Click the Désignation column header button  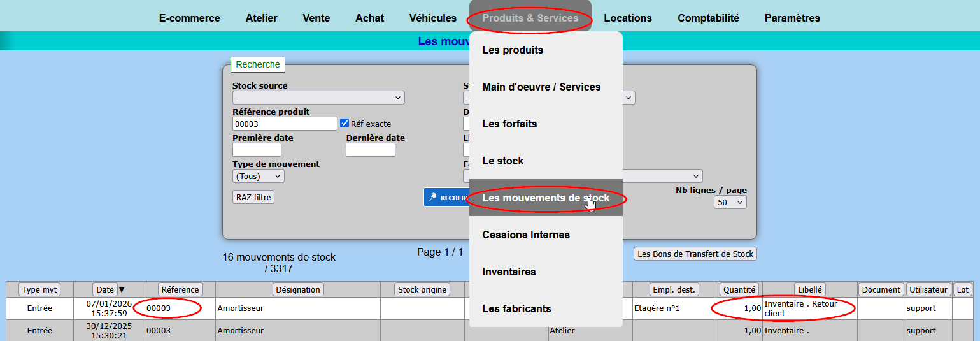coord(297,289)
